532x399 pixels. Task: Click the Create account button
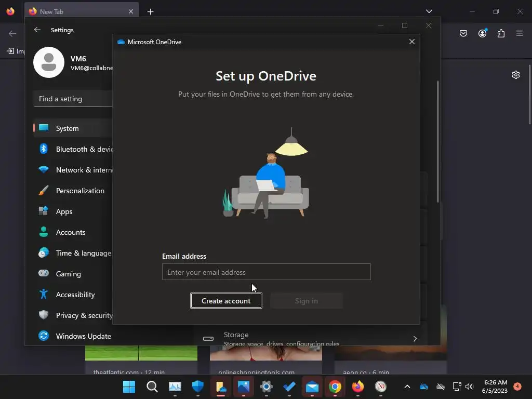[x=226, y=301]
